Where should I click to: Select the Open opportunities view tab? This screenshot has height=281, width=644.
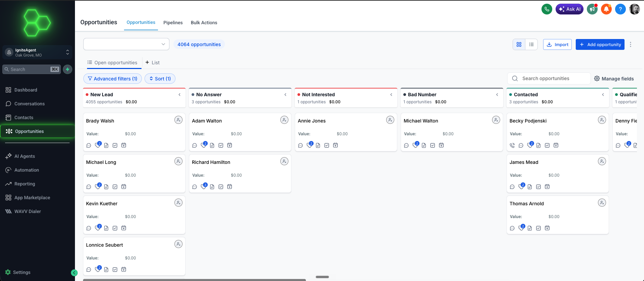(112, 63)
